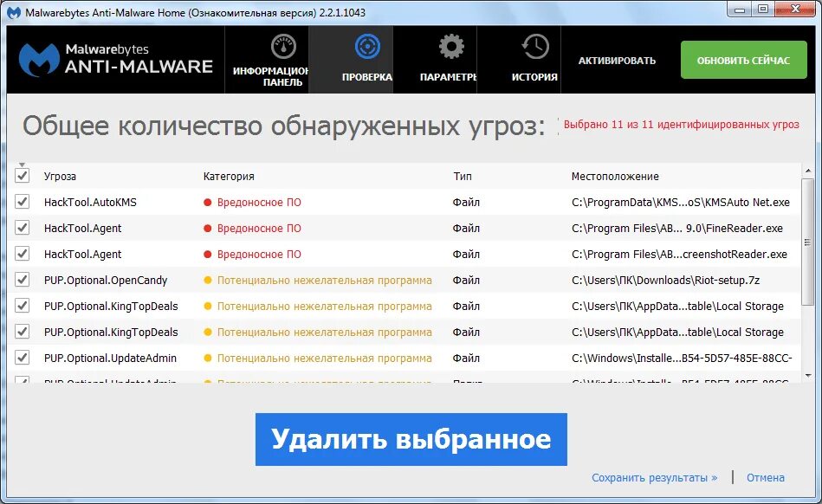Click the yellow dot beside PUP.Optional.OpenCandy category
The height and width of the screenshot is (504, 822).
click(x=208, y=281)
